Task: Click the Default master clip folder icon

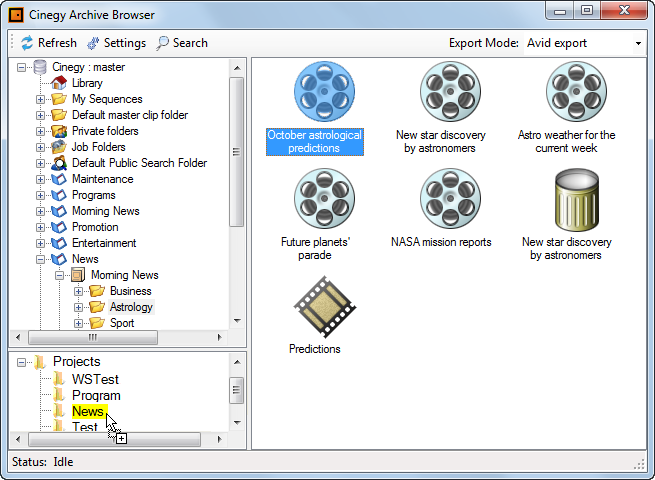Action: tap(59, 115)
